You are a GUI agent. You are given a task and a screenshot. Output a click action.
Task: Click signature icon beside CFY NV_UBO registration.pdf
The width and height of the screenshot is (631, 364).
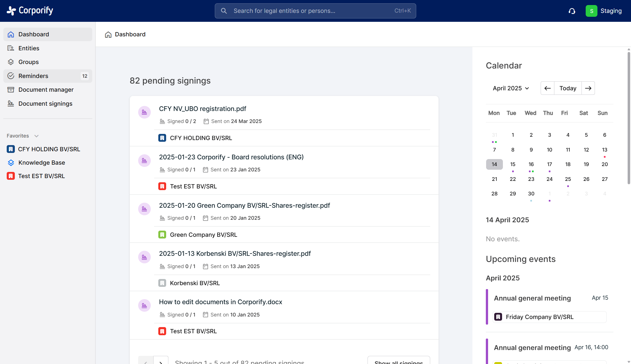(144, 112)
